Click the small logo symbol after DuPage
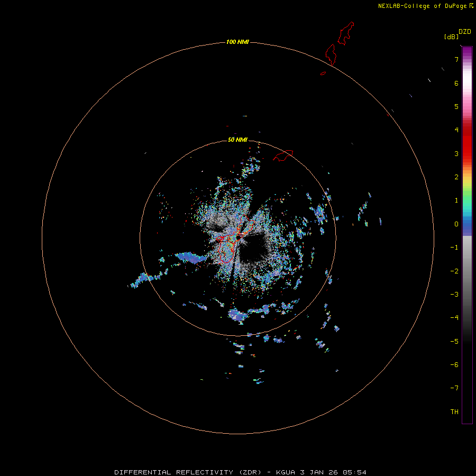This screenshot has height=476, width=476. [x=471, y=5]
